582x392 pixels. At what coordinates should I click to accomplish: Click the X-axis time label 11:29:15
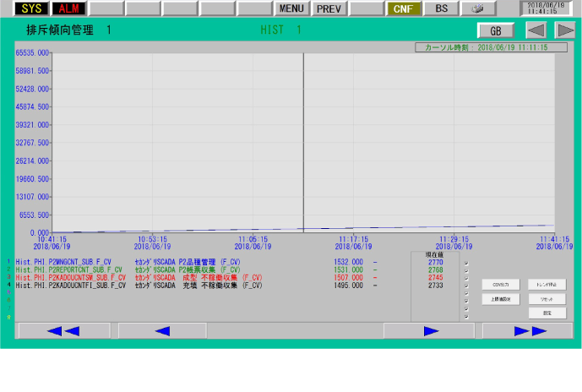(x=454, y=239)
